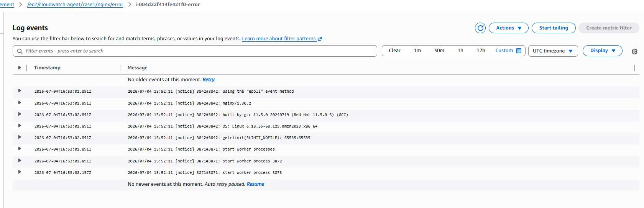Refresh the log events list
This screenshot has width=644, height=208.
tap(480, 28)
